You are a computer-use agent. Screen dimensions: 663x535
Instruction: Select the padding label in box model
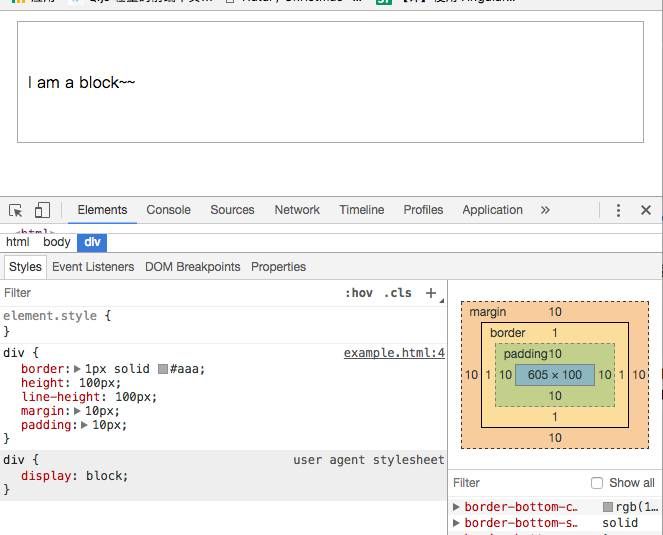click(525, 354)
